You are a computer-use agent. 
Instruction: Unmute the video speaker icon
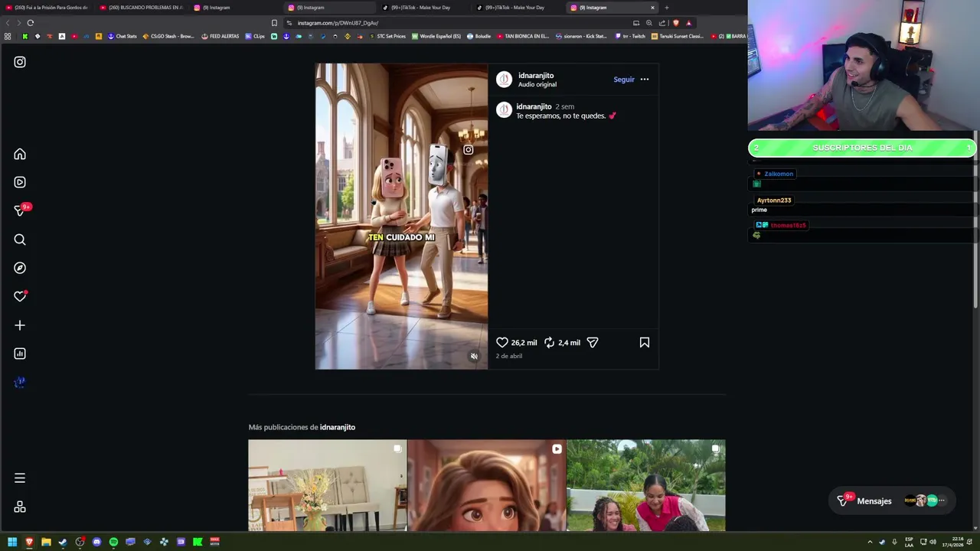pos(474,357)
